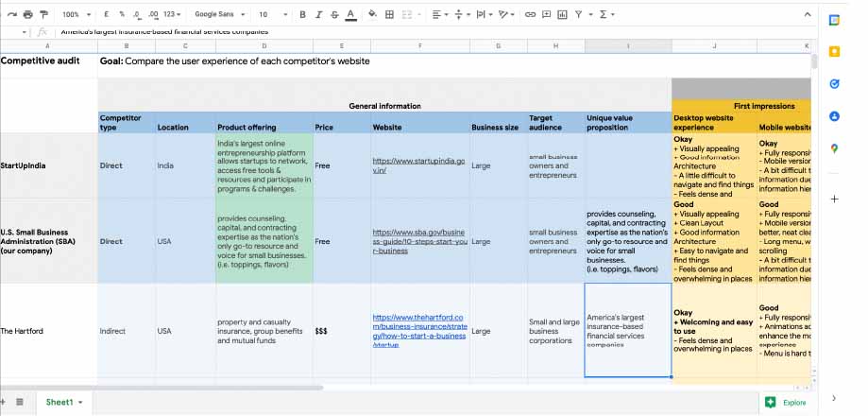Click the Insert link icon
868x416 pixels.
pos(530,14)
